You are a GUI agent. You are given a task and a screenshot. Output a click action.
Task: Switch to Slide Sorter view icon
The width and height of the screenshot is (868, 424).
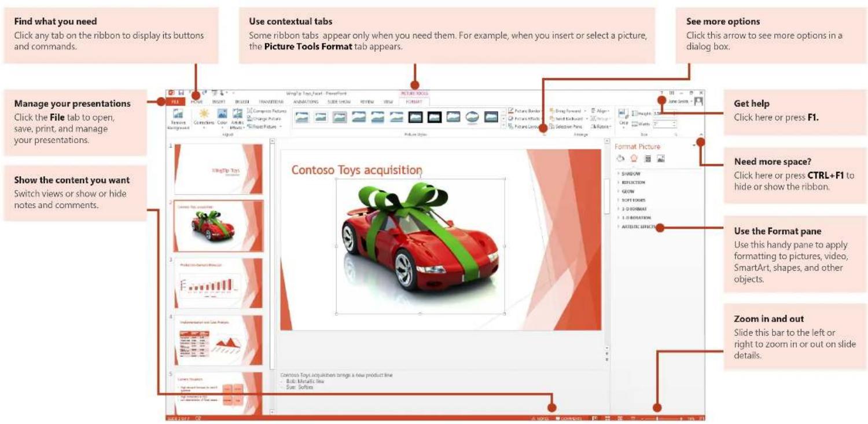pos(608,418)
